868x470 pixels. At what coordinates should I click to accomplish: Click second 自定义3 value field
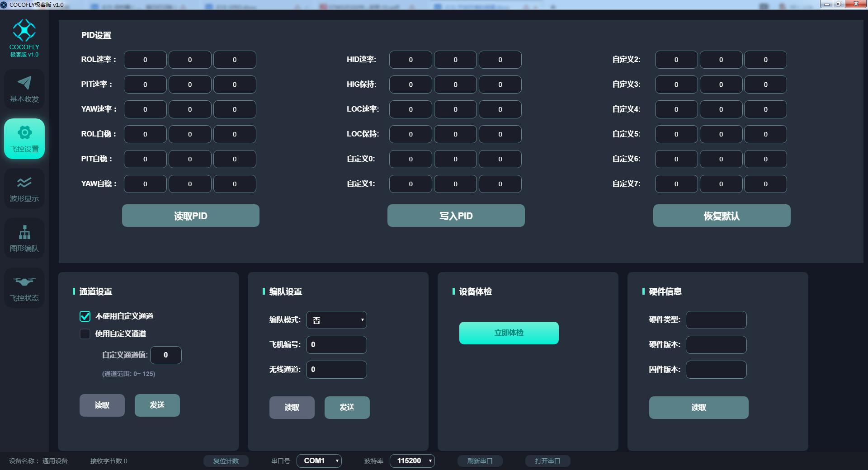coord(721,85)
